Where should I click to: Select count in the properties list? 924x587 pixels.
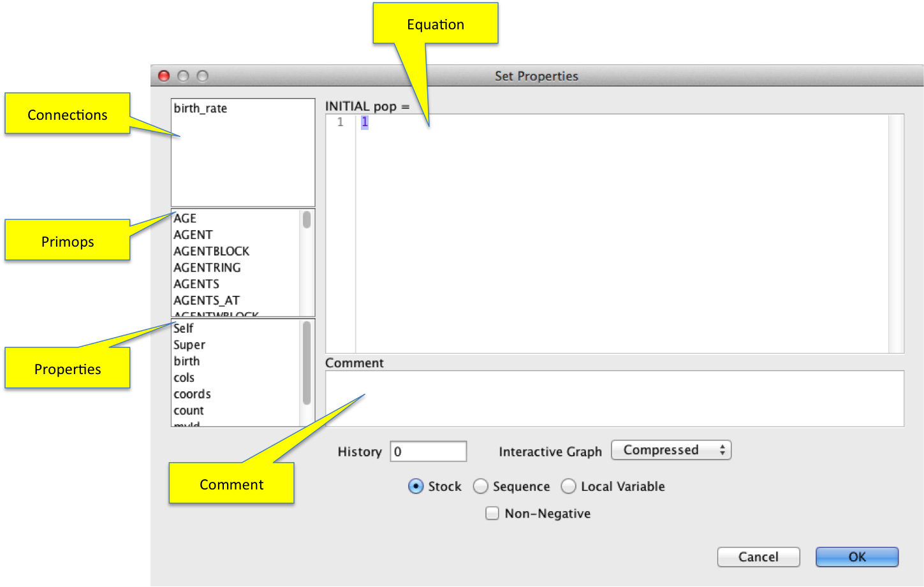pyautogui.click(x=189, y=411)
